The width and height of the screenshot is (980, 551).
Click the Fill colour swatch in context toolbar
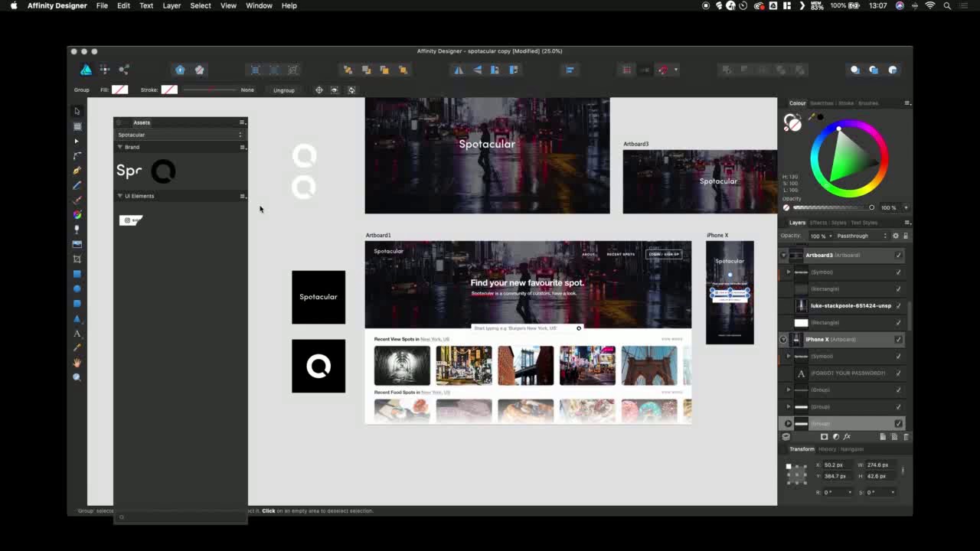[x=120, y=90]
